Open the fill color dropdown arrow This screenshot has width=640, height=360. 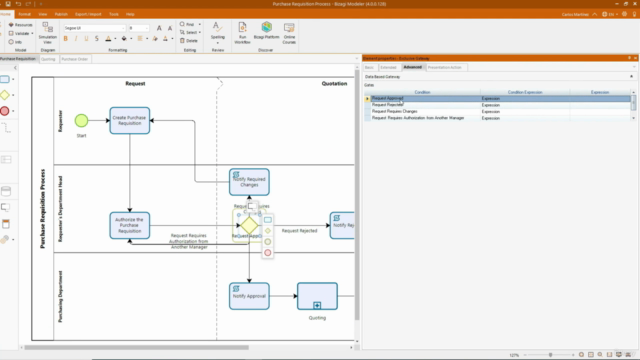pyautogui.click(x=131, y=39)
